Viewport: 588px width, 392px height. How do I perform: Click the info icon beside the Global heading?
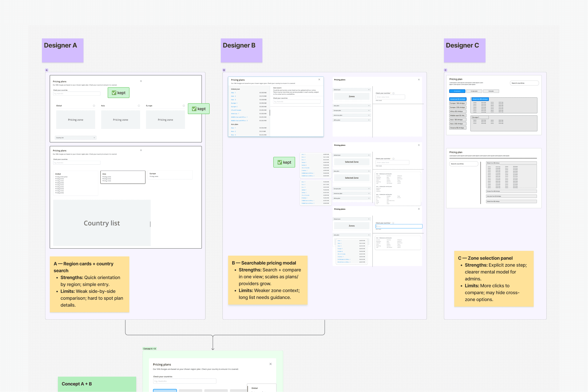(94, 106)
